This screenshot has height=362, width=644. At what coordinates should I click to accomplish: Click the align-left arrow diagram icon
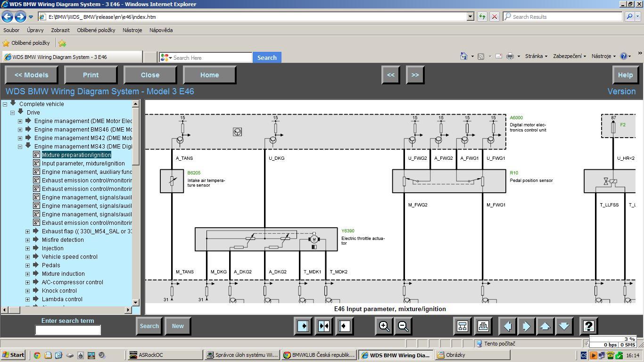(x=345, y=326)
